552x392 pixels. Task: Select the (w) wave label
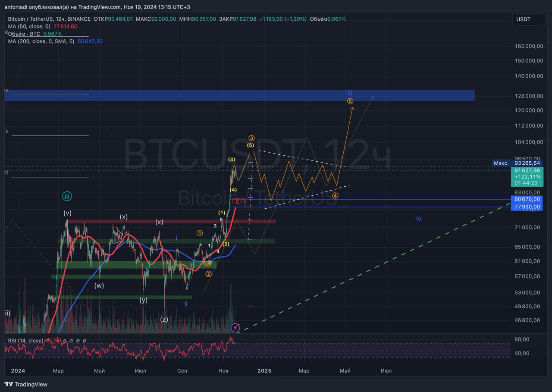[x=99, y=285]
